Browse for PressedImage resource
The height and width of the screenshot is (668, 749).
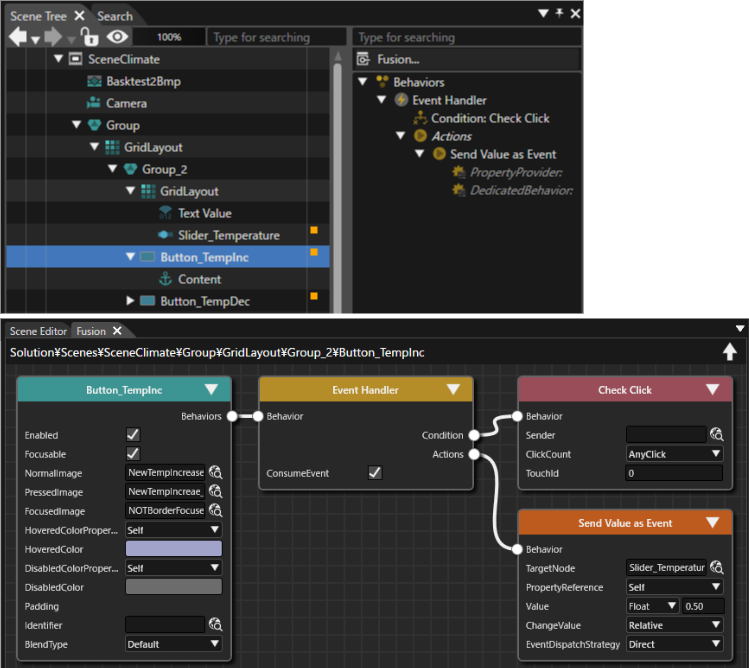[x=215, y=491]
